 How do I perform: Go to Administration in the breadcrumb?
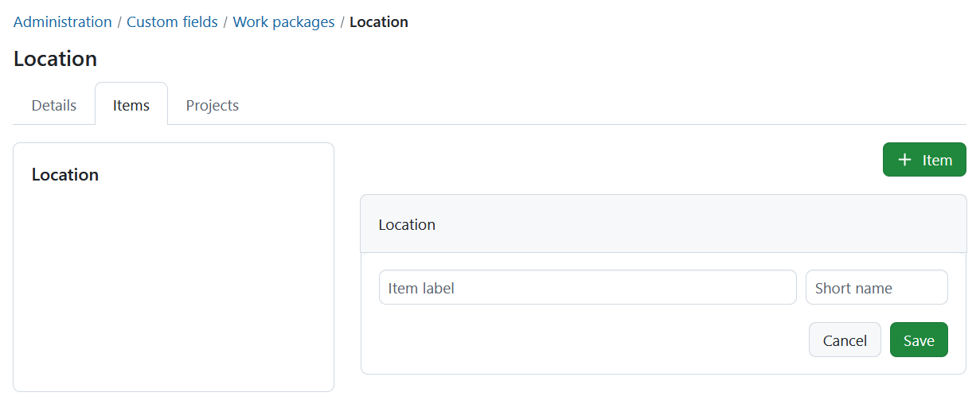point(63,22)
